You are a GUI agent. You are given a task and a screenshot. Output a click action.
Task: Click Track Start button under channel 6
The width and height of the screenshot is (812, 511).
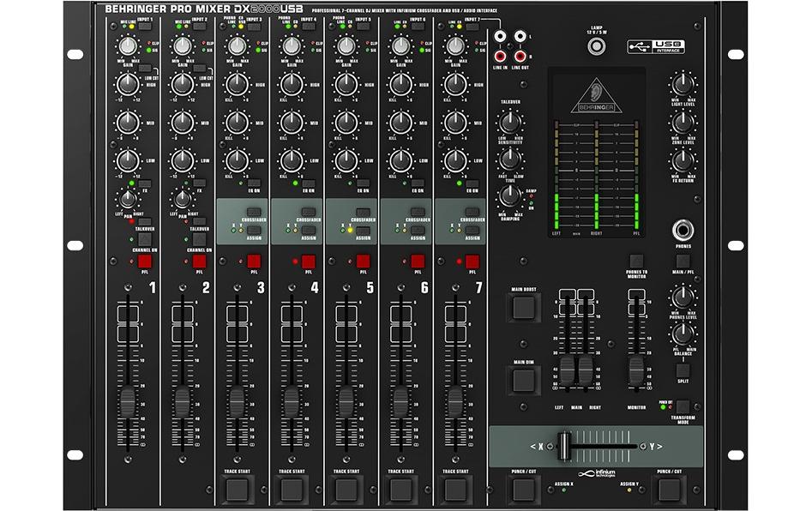coord(400,490)
